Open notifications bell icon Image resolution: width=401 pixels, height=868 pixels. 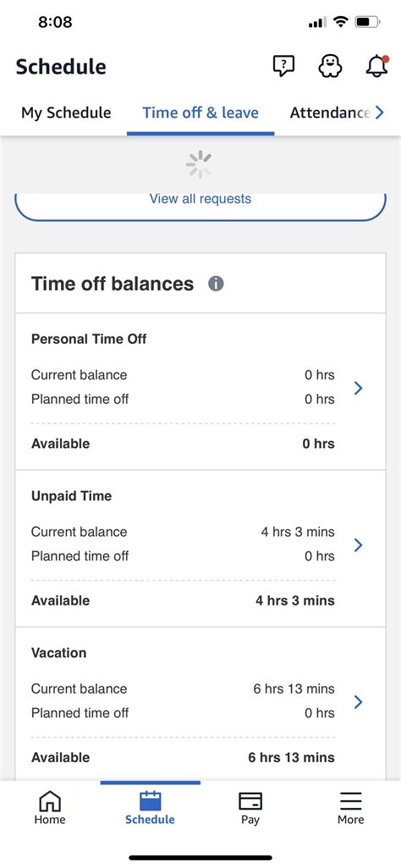click(x=376, y=66)
